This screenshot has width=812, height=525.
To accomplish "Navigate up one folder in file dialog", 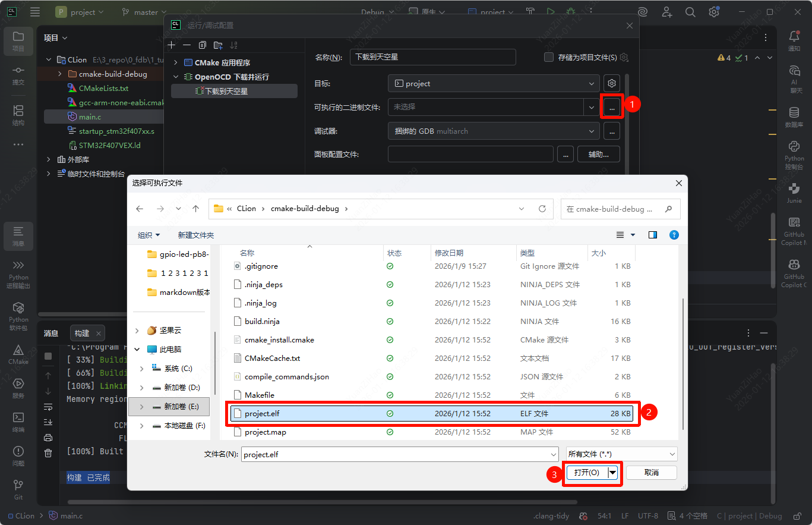I will tap(196, 209).
